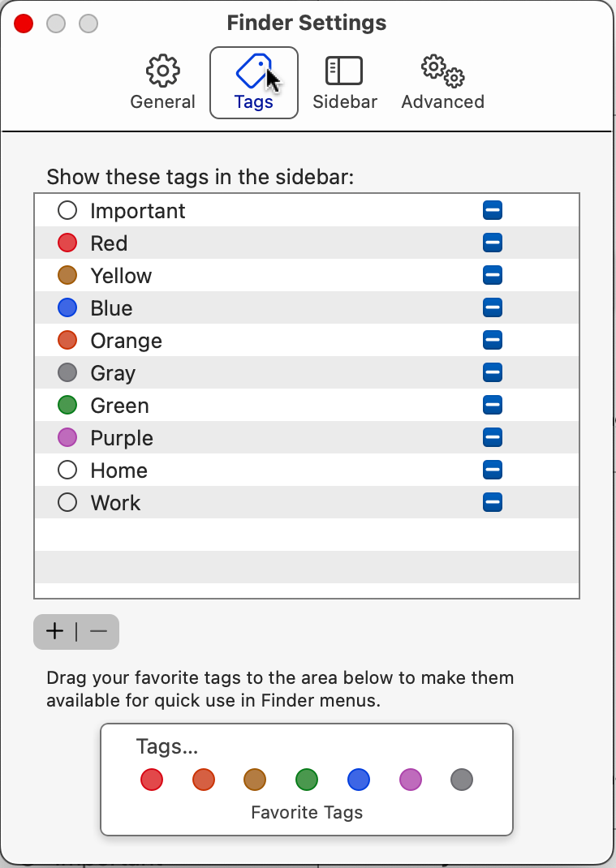Select the red favorite tag swatch

[x=151, y=780]
